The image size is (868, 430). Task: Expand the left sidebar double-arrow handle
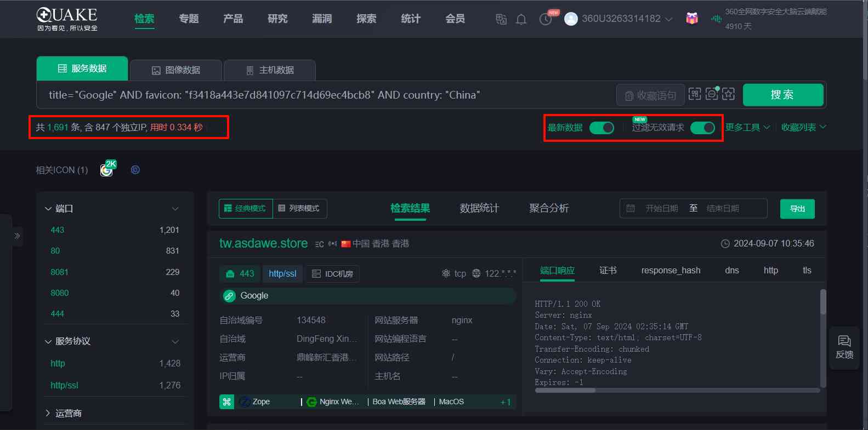tap(18, 236)
